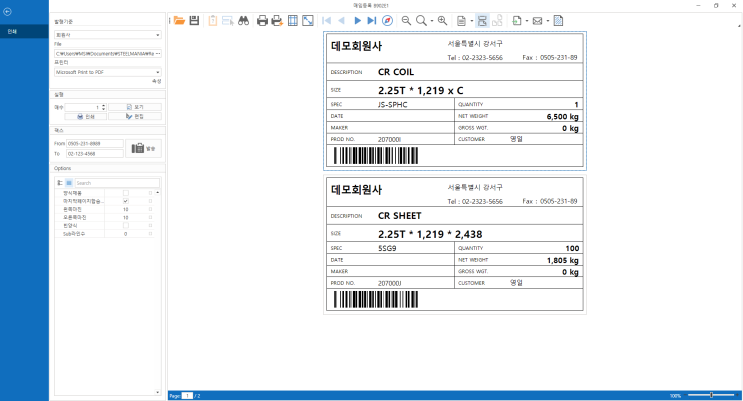
Task: Go to next page arrow
Action: click(357, 20)
